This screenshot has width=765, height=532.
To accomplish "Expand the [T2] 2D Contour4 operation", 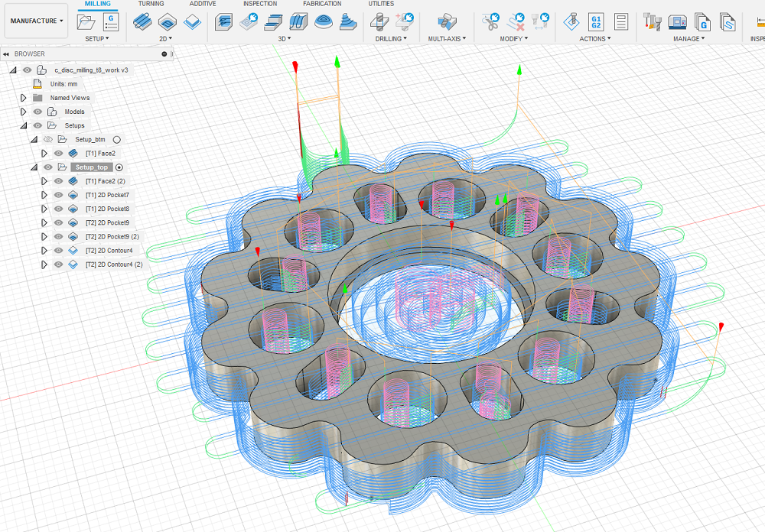I will pos(44,251).
